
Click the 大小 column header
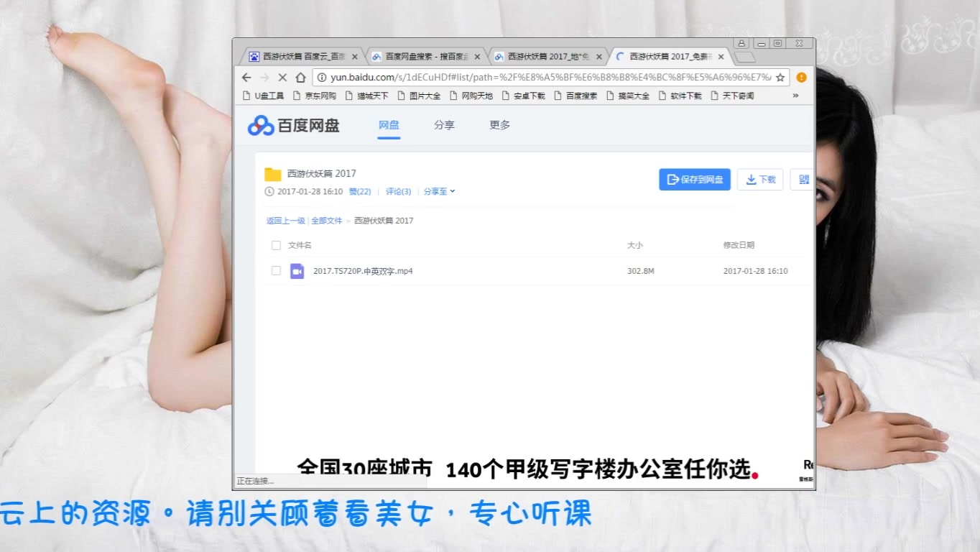[635, 245]
